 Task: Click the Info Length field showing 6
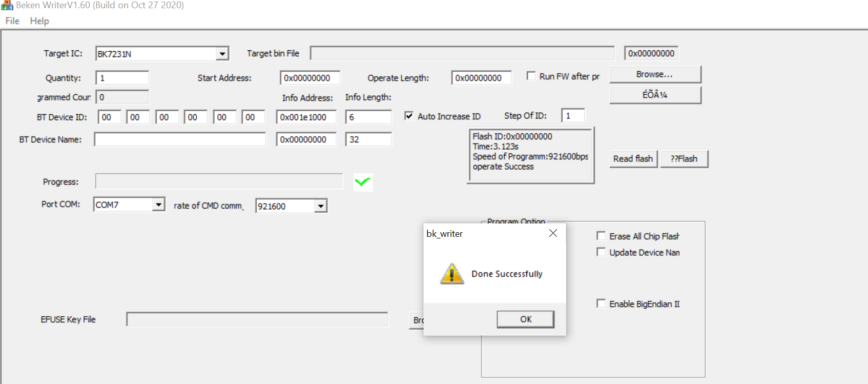tap(368, 117)
